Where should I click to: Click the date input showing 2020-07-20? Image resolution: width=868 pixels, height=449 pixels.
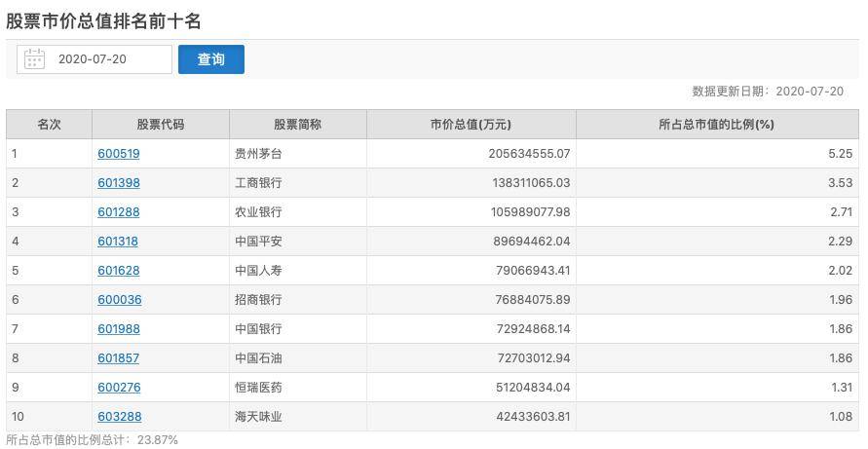click(x=105, y=59)
